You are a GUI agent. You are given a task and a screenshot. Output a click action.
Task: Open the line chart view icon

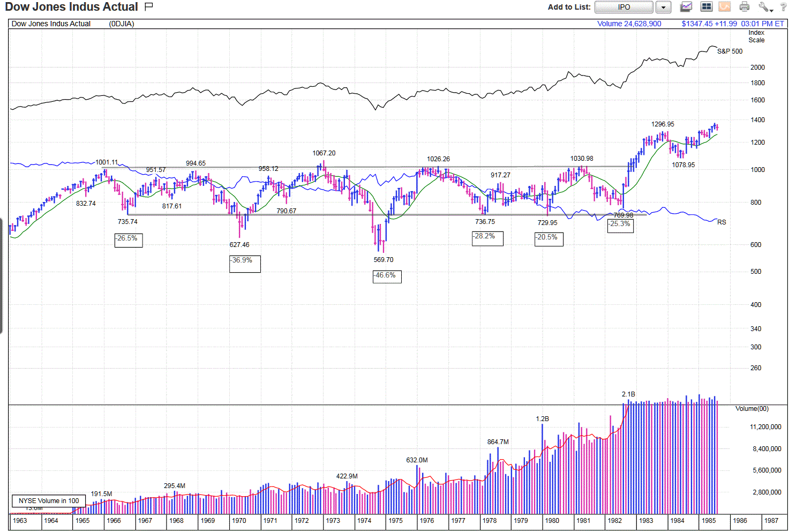686,7
